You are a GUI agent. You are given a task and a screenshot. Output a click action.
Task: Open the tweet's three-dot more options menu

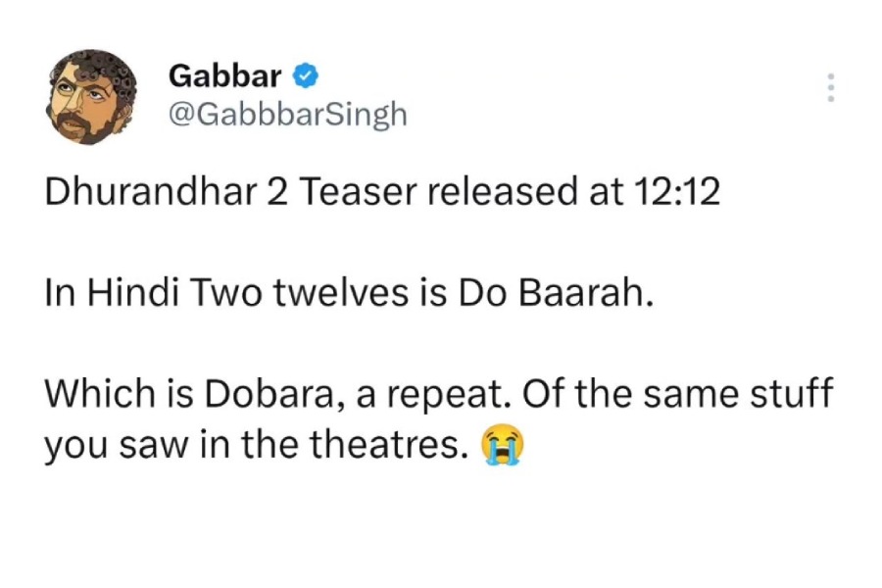pos(831,88)
